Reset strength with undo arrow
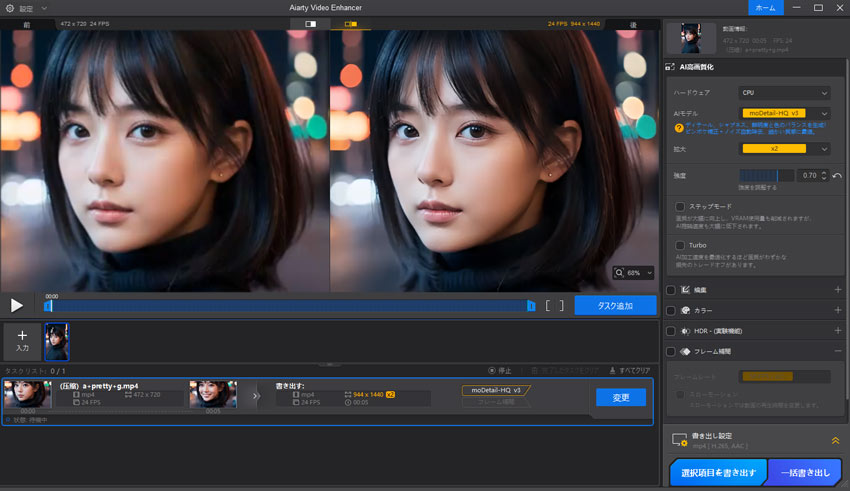850x491 pixels. (x=837, y=176)
